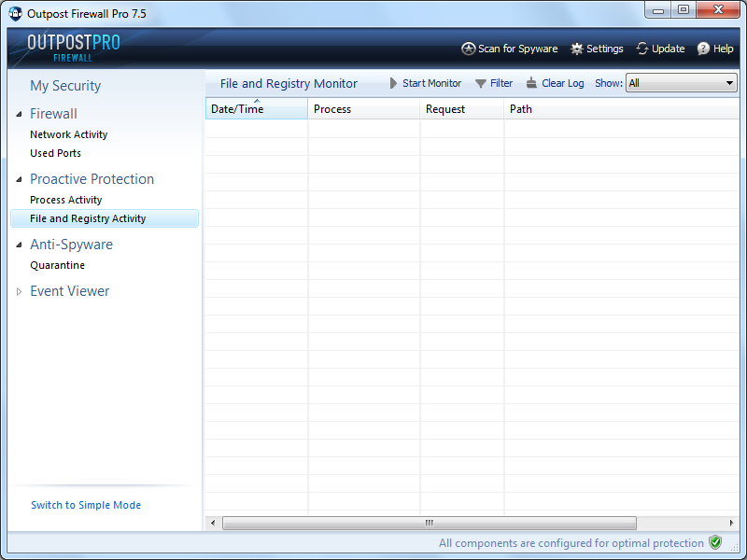Expand the Event Viewer section
Screen dimensions: 747x560
coord(20,291)
